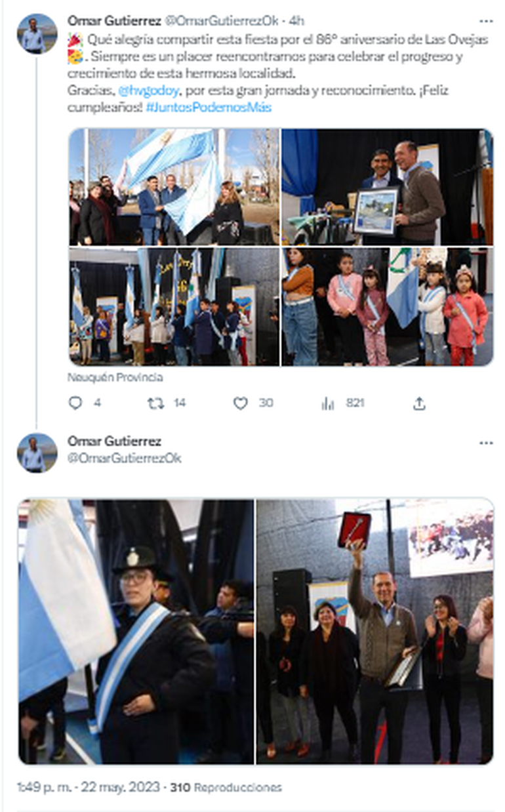Click Omar Gutierrez avatar in first tweet
This screenshot has width=505, height=812.
click(37, 34)
